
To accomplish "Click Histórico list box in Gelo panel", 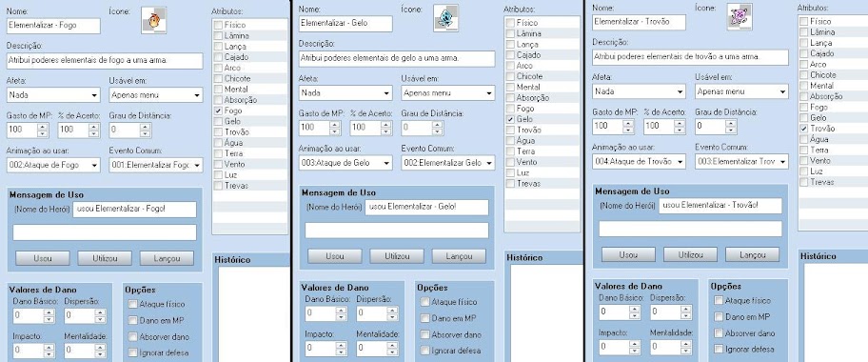I will click(545, 313).
